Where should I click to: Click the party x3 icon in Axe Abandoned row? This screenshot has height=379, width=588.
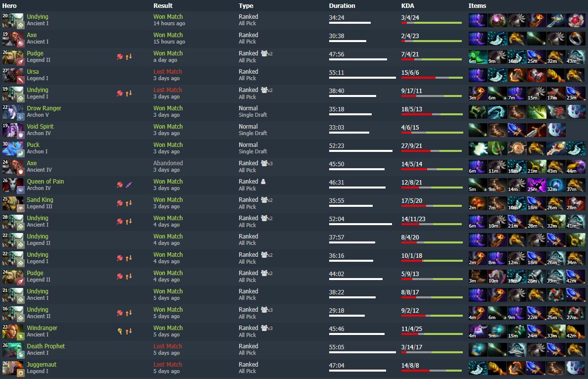click(x=267, y=163)
